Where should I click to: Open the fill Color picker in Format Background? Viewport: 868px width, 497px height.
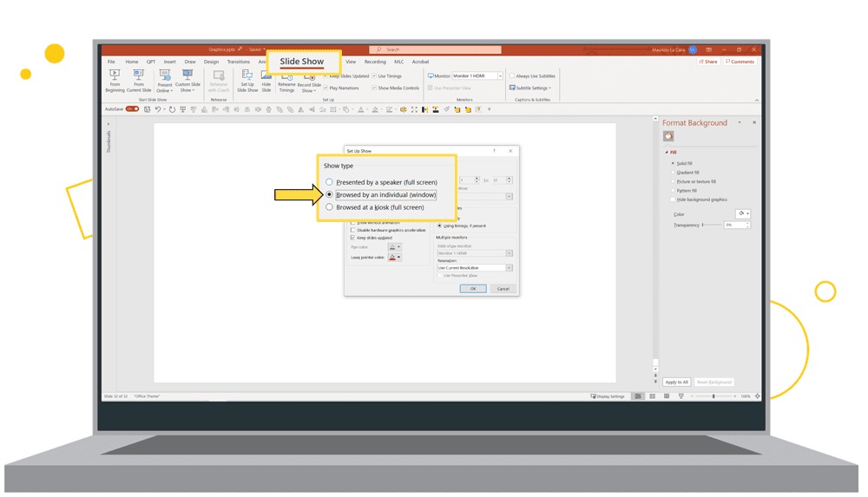coord(743,213)
